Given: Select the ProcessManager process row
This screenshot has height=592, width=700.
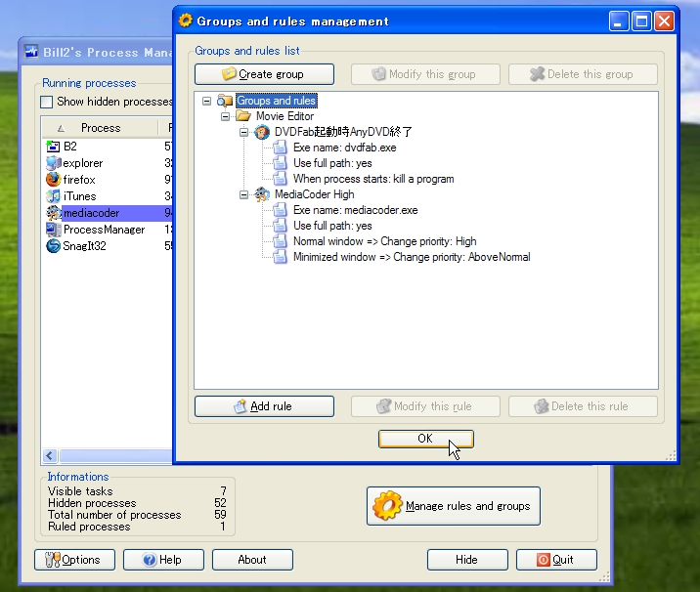Looking at the screenshot, I should (x=108, y=230).
